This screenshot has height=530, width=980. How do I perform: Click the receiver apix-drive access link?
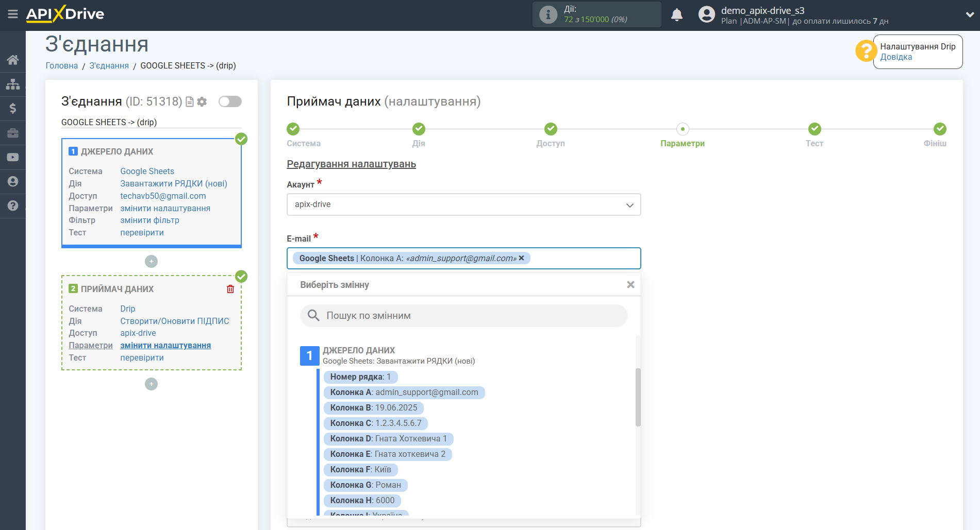pyautogui.click(x=138, y=333)
